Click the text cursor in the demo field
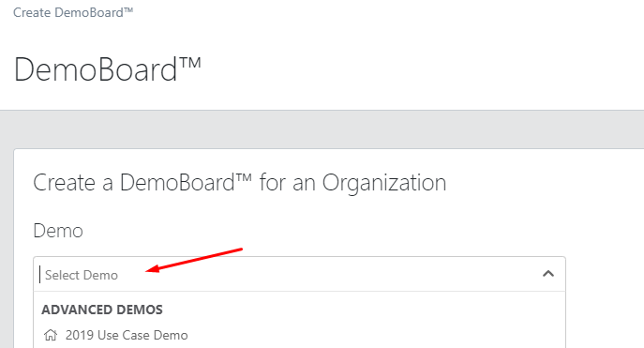The width and height of the screenshot is (644, 348). (39, 275)
